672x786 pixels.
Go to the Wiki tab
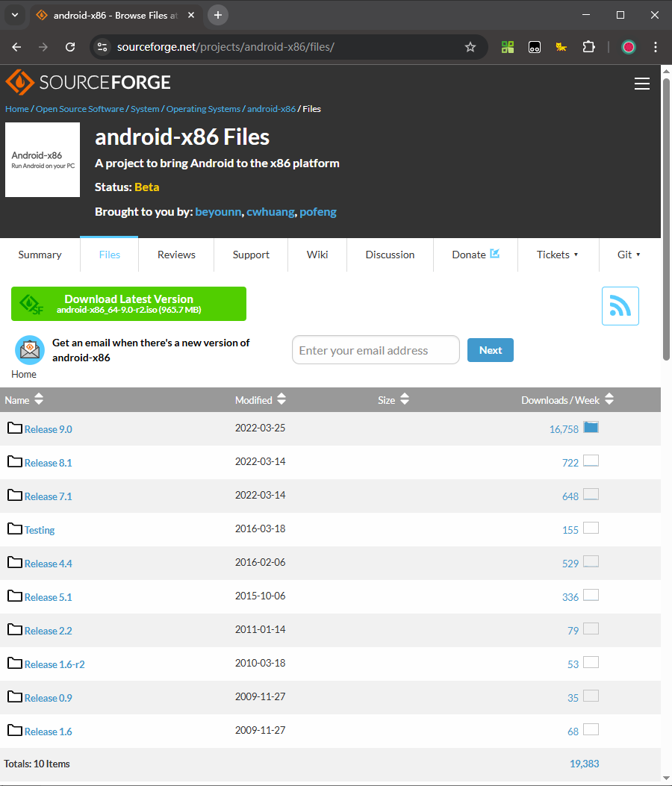[317, 255]
